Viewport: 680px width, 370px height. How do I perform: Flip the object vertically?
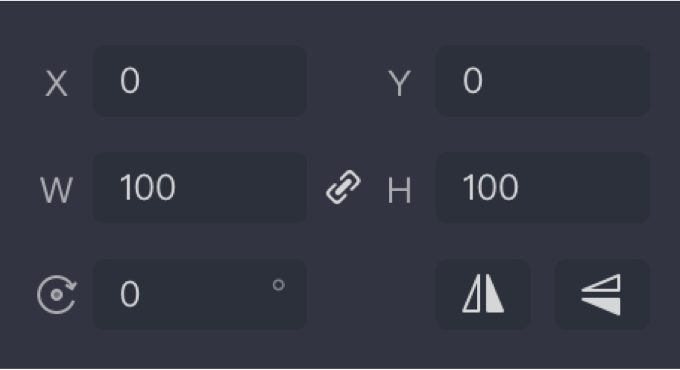click(x=602, y=295)
